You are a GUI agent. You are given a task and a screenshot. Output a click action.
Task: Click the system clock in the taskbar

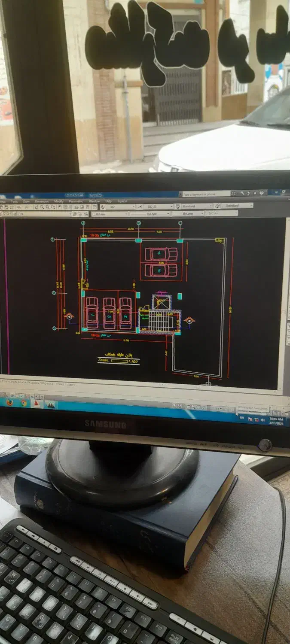[276, 421]
